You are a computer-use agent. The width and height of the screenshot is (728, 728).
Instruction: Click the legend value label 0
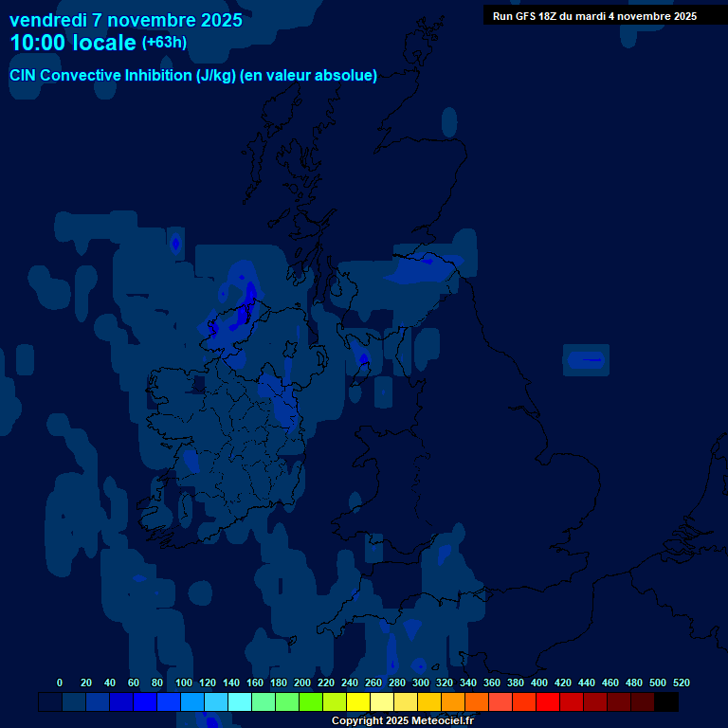pos(60,682)
